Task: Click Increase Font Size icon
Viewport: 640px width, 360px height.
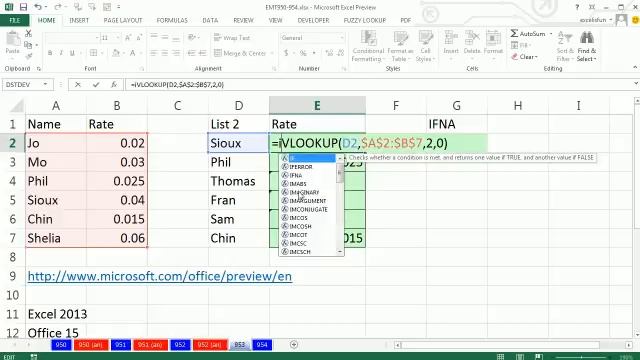Action: [x=128, y=38]
